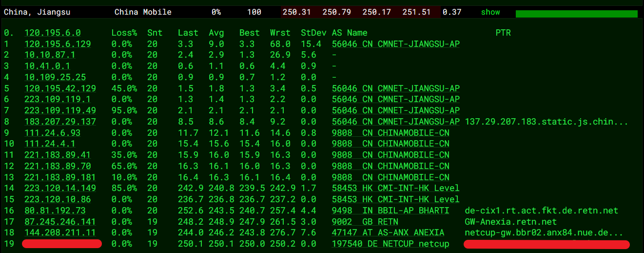Open 58453 HK CMI-INT-HK link on hop 14
644x253 pixels.
[395, 188]
